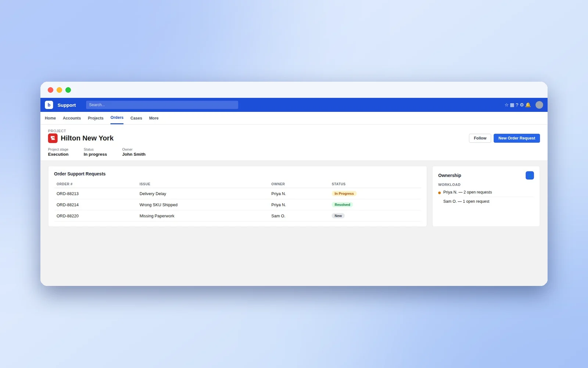Screen dimensions: 588x368
Task: Click the Hilton New York project title
Action: click(x=87, y=138)
